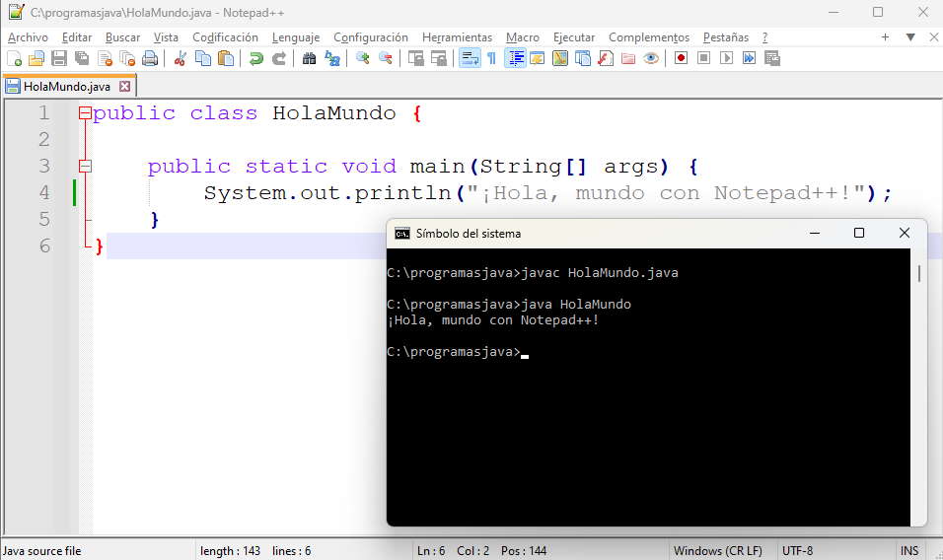The image size is (943, 560).
Task: Open the Editar menu
Action: click(x=77, y=37)
